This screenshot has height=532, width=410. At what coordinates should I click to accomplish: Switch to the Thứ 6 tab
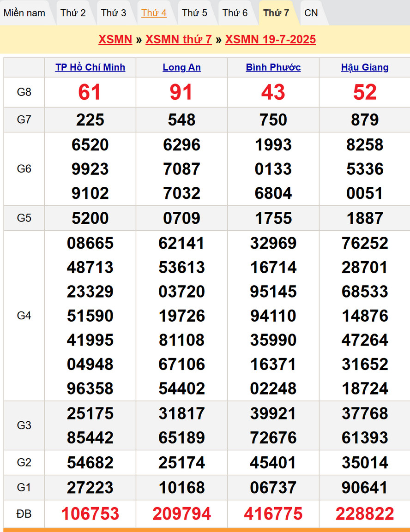[x=235, y=13]
